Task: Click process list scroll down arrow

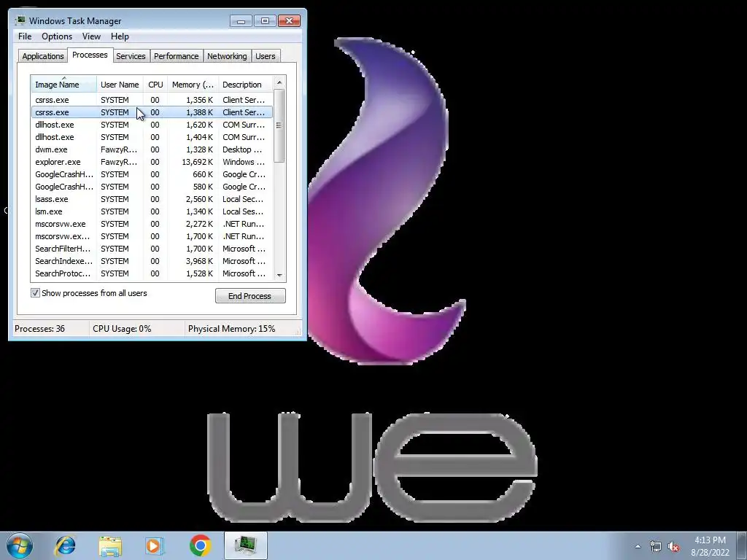Action: pos(279,275)
